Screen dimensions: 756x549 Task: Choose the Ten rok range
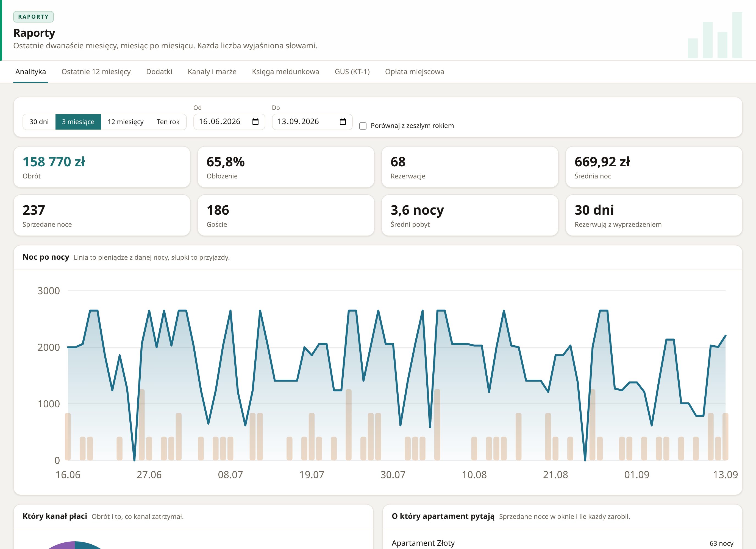[x=168, y=122]
